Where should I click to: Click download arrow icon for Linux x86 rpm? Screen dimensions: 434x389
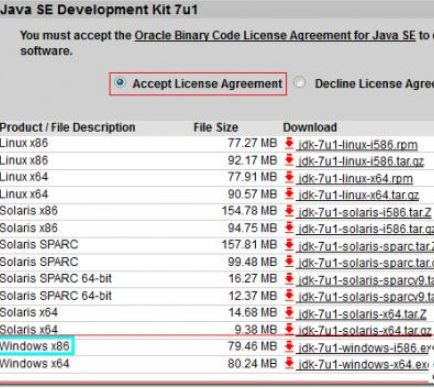(x=289, y=143)
